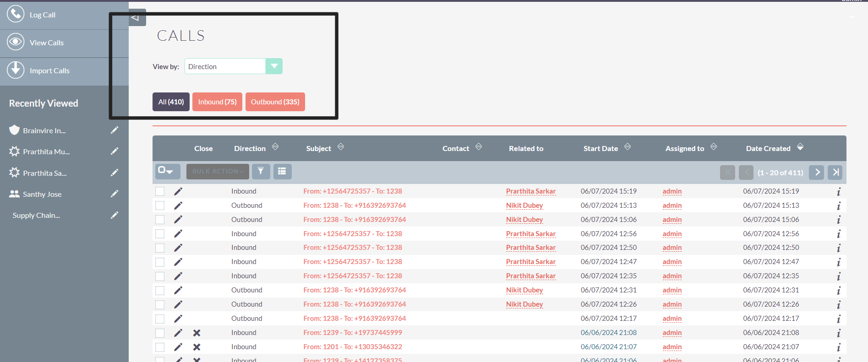Click the Log Call phone icon
Screen dimensions: 868x362
point(16,14)
